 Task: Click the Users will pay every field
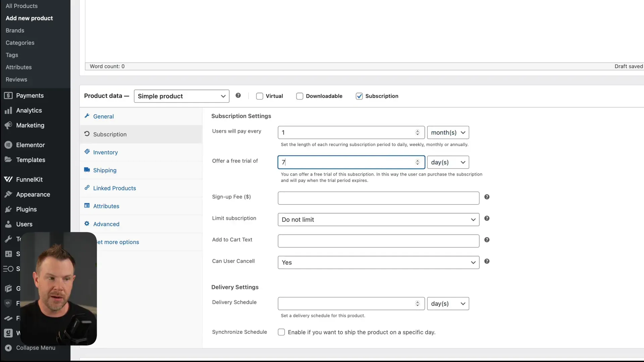(x=351, y=133)
